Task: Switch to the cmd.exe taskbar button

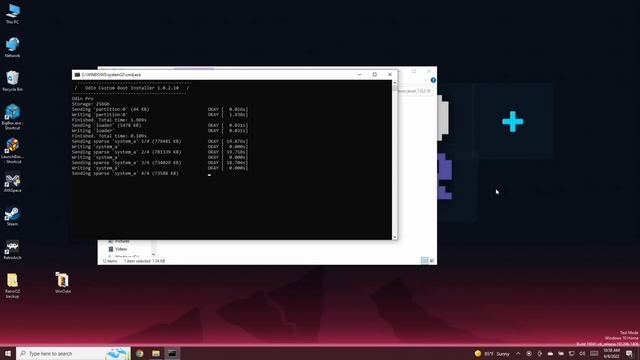Action: (172, 353)
